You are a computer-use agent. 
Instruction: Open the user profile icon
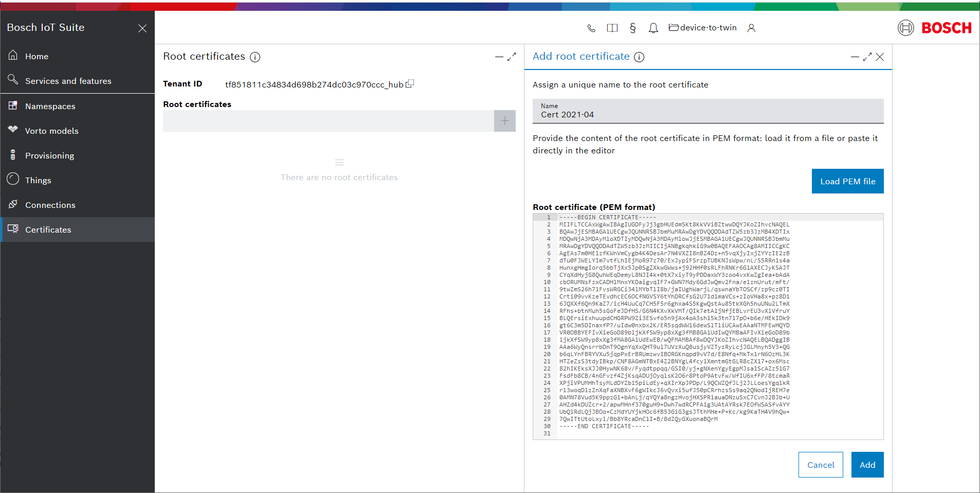751,28
